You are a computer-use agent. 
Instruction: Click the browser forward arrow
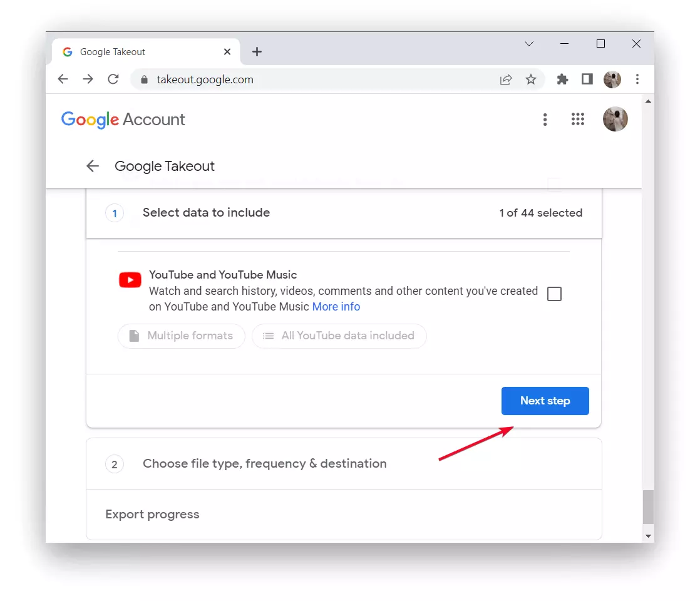point(88,79)
